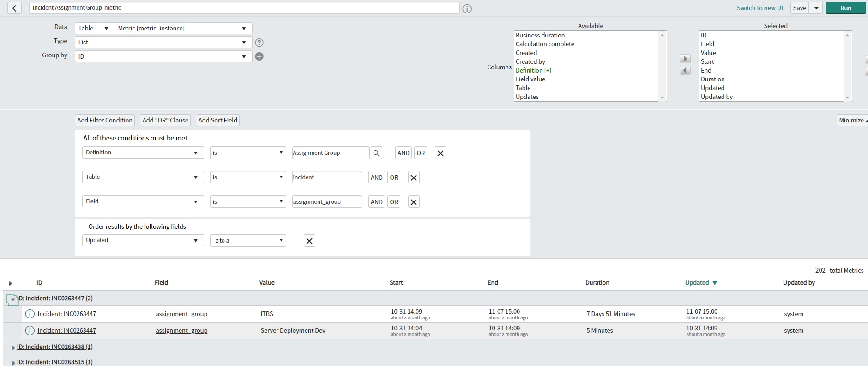Viewport: 868px width, 366px height.
Task: Open Data source type Table dropdown
Action: 94,28
